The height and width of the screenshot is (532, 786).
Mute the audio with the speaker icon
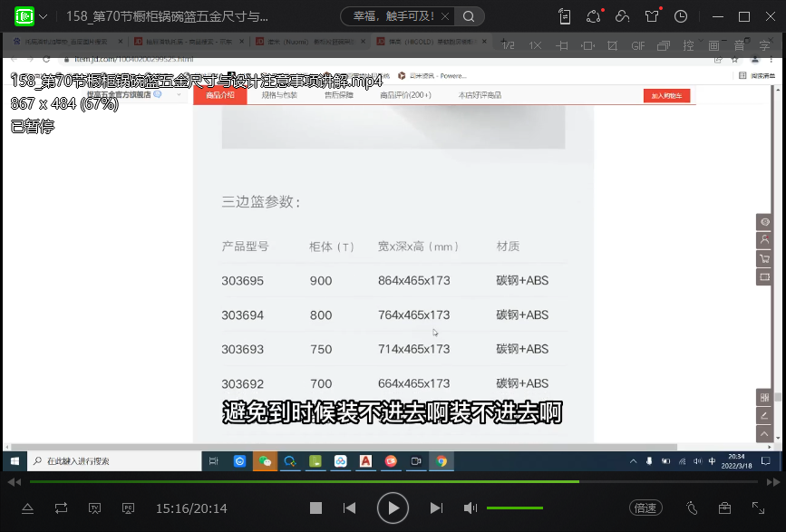pos(471,508)
